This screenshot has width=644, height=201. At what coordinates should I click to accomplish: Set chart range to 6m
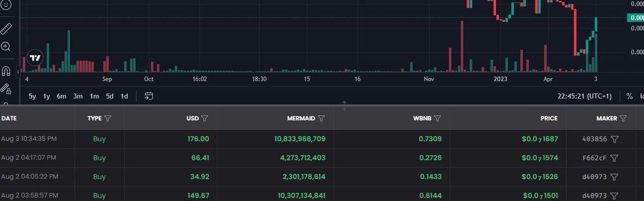[x=62, y=96]
